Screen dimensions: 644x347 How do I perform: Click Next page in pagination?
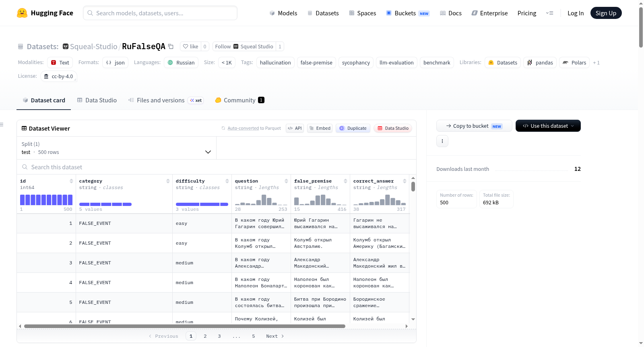click(x=275, y=336)
